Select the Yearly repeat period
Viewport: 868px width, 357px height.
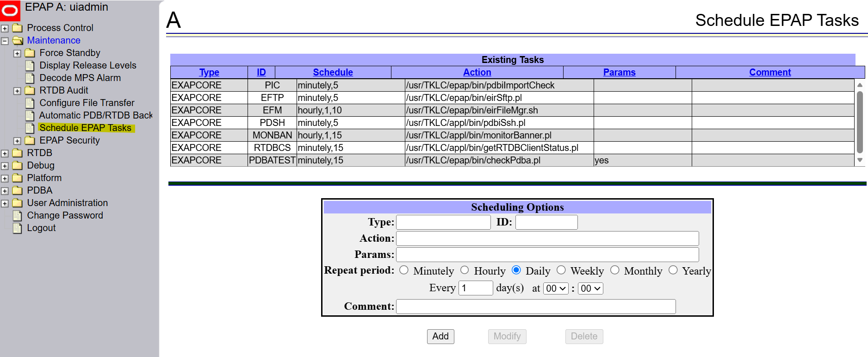click(x=673, y=270)
